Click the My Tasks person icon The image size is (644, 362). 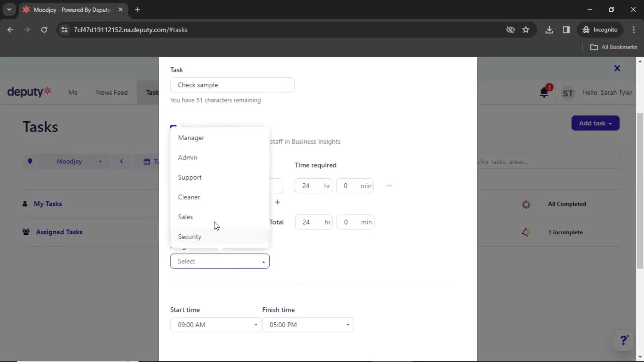tap(25, 204)
